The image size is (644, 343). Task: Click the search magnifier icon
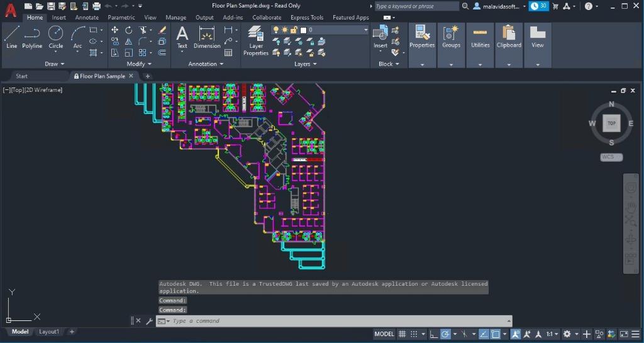click(465, 6)
